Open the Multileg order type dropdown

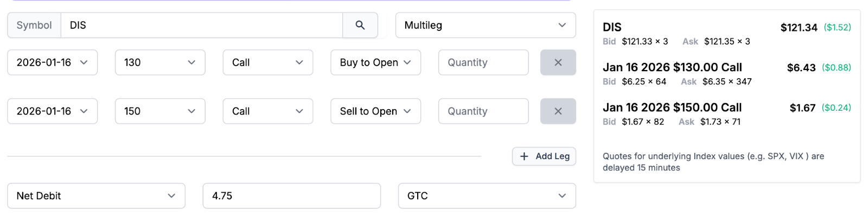[486, 26]
